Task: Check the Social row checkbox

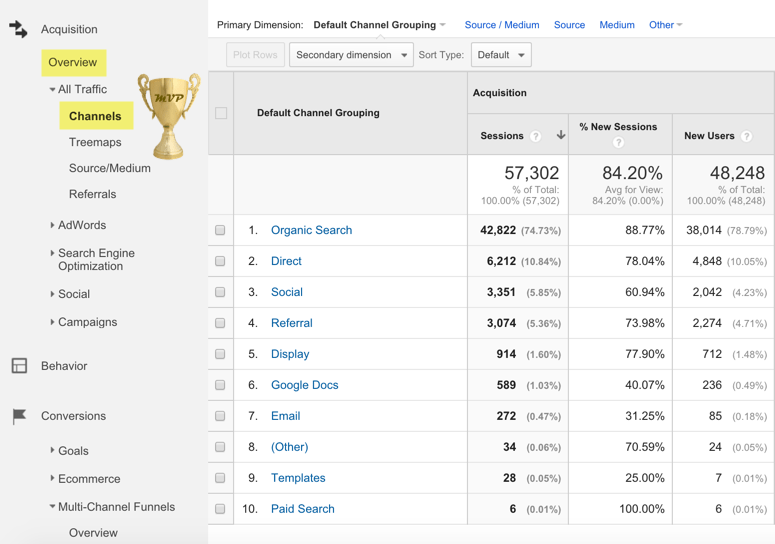Action: (x=220, y=292)
